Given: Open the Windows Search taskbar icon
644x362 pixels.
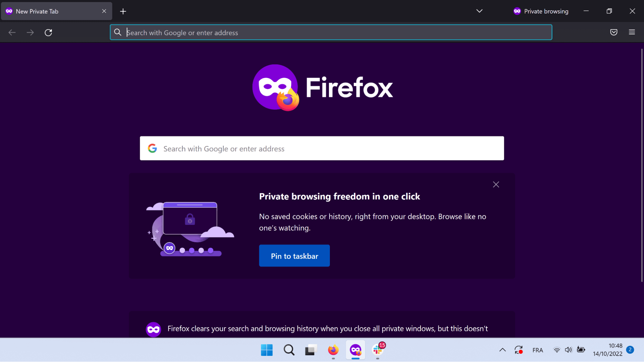Looking at the screenshot, I should [290, 350].
